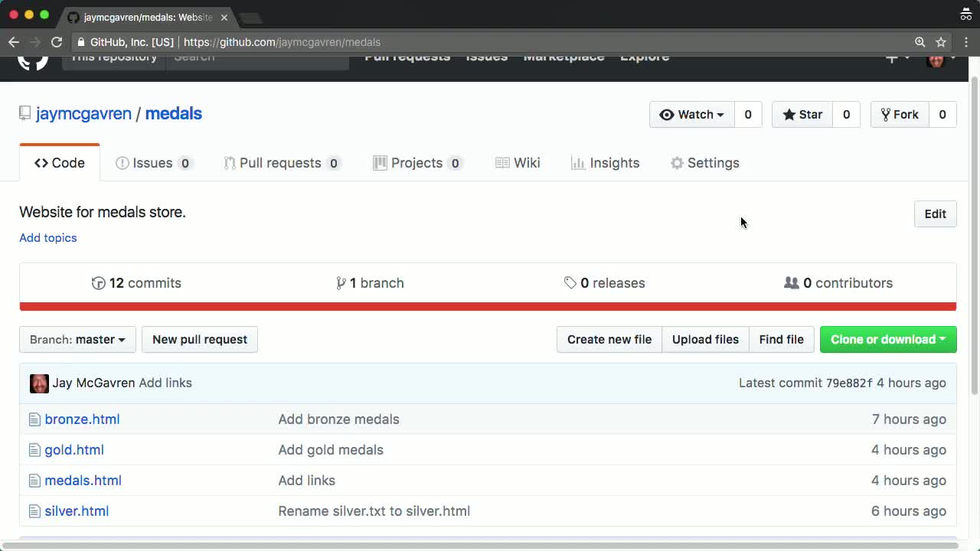Click the branch icon showing 1 branch
The width and height of the screenshot is (980, 551).
tap(341, 283)
